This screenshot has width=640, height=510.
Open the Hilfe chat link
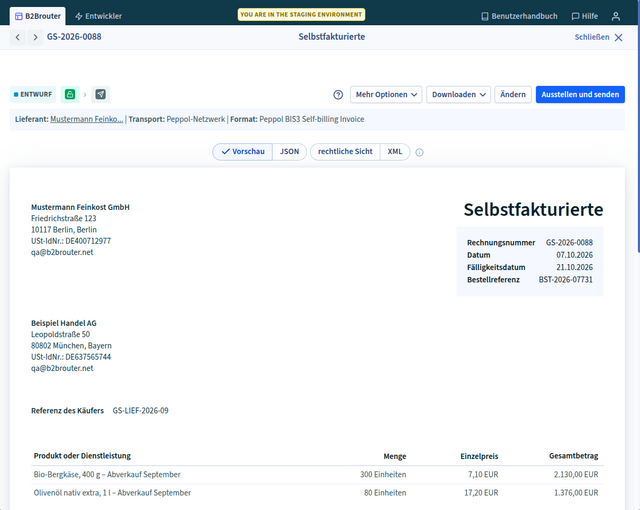pos(584,16)
